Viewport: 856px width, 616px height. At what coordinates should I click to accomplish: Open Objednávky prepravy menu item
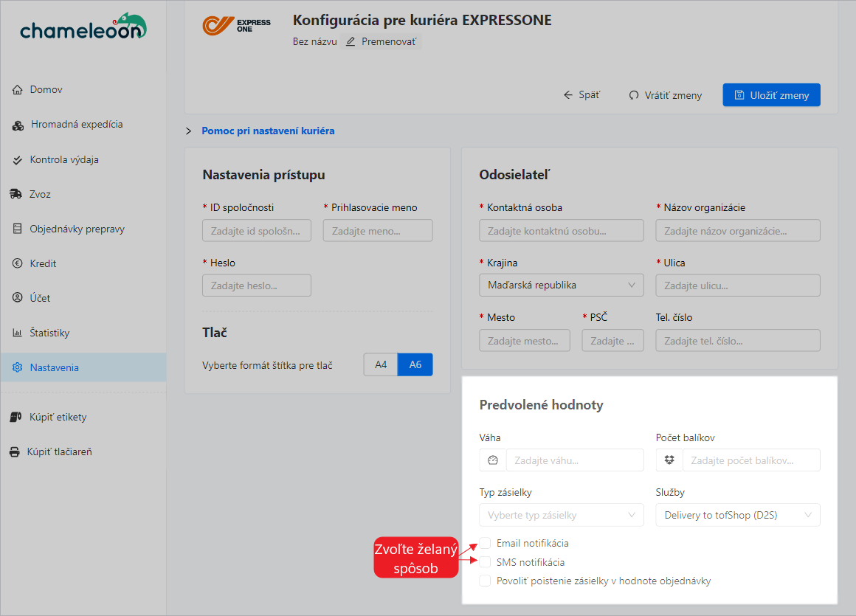coord(77,229)
